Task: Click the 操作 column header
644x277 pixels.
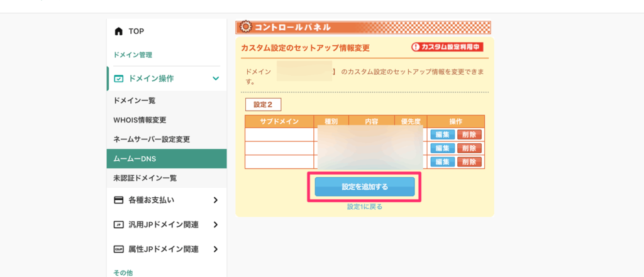Action: click(x=456, y=121)
